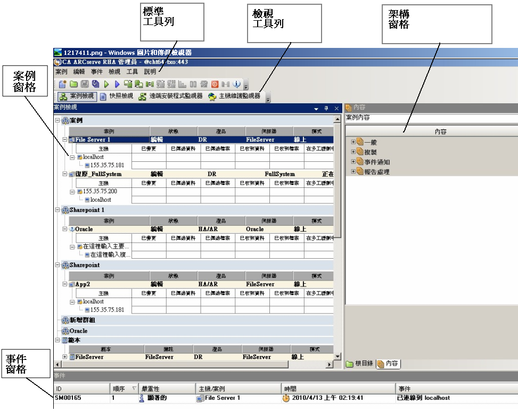Sort events by 順序 column
518x420 pixels.
tap(124, 389)
